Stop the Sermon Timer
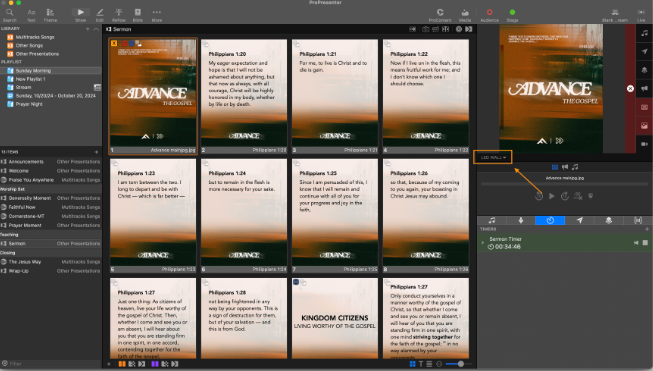Viewport: 653px width, 371px height. (645, 242)
